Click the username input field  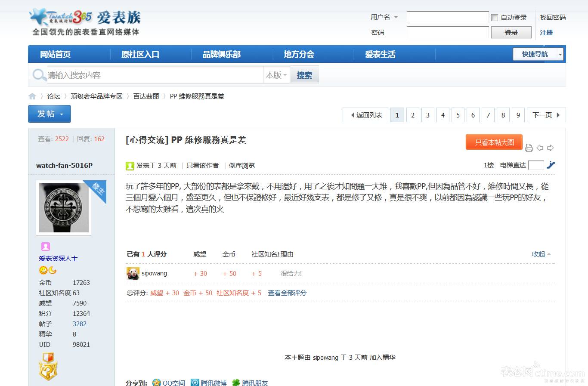(448, 17)
